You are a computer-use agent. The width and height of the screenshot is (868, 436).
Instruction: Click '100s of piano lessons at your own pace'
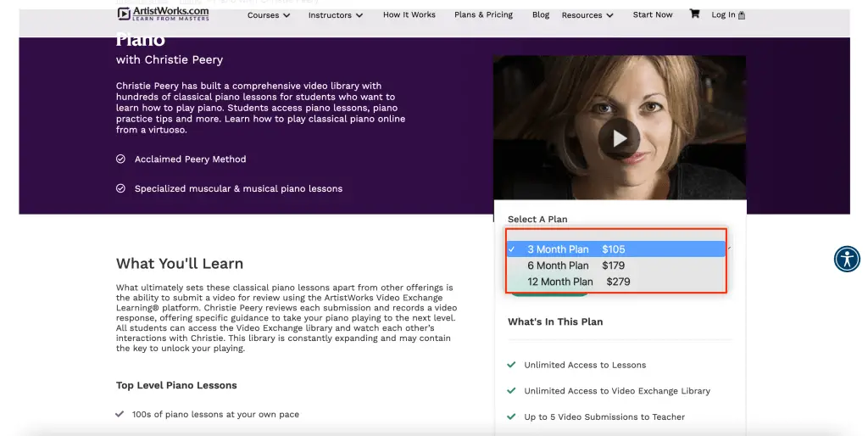click(215, 414)
